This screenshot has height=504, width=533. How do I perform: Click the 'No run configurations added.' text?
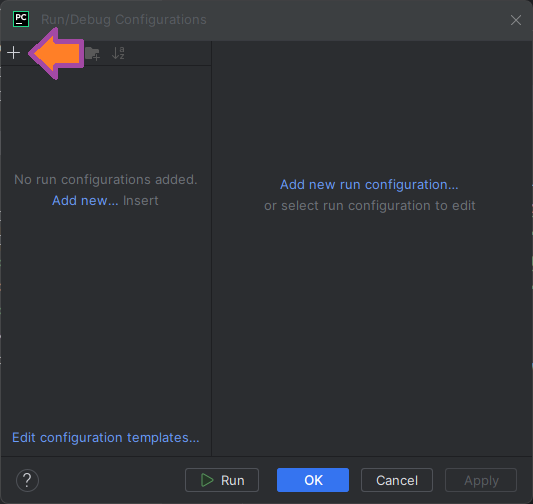coord(106,179)
